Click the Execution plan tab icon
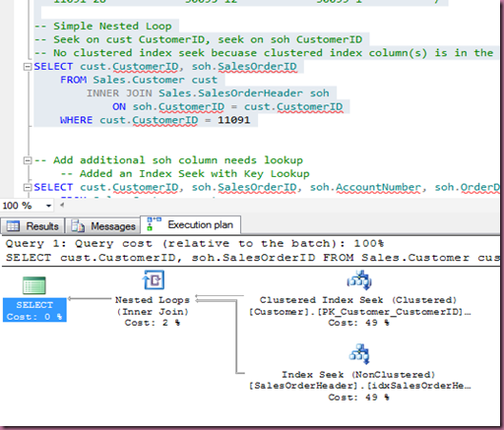Screen dimensions: 504x430 tap(154, 223)
